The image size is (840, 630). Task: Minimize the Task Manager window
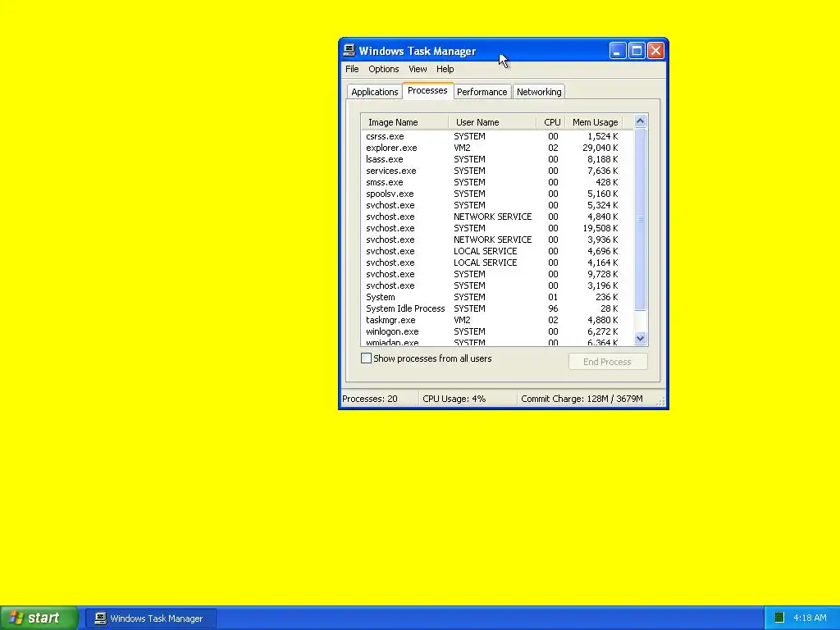pyautogui.click(x=617, y=51)
